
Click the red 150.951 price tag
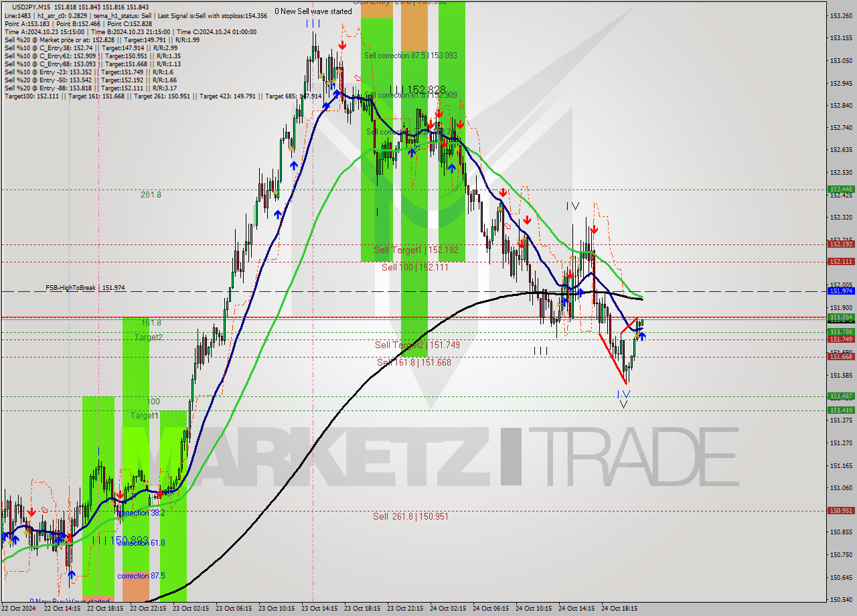841,510
